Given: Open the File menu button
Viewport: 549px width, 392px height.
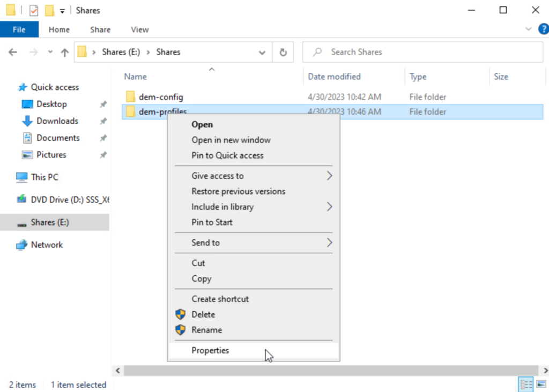Looking at the screenshot, I should click(19, 29).
